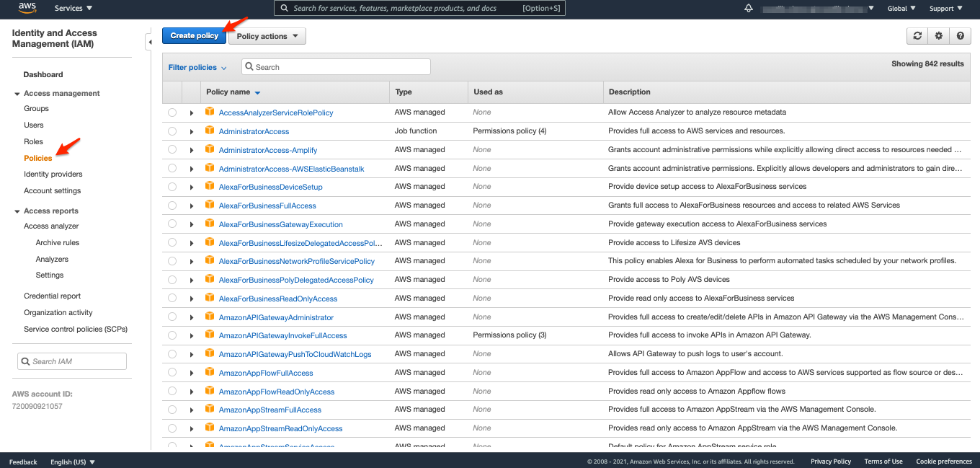This screenshot has height=468, width=980.
Task: Open the notifications bell icon
Action: [748, 8]
